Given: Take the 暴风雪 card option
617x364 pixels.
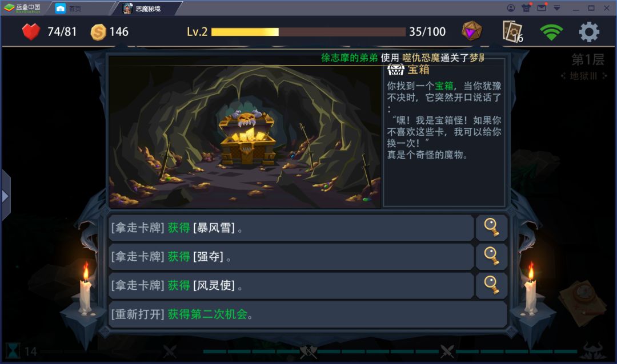Looking at the screenshot, I should click(x=291, y=228).
